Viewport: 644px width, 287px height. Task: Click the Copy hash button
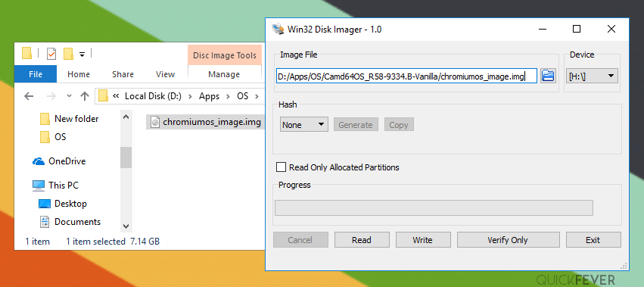click(399, 125)
